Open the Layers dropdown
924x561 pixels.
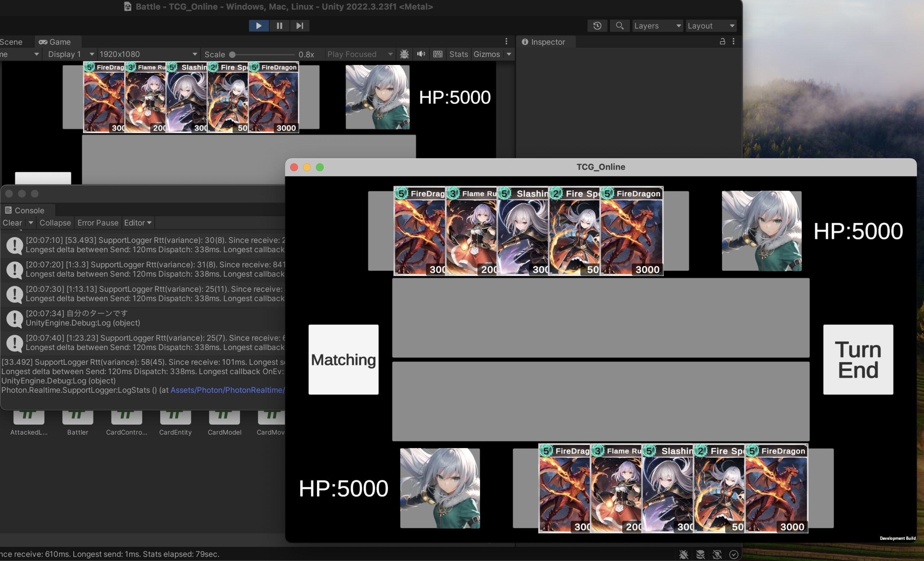[x=657, y=26]
